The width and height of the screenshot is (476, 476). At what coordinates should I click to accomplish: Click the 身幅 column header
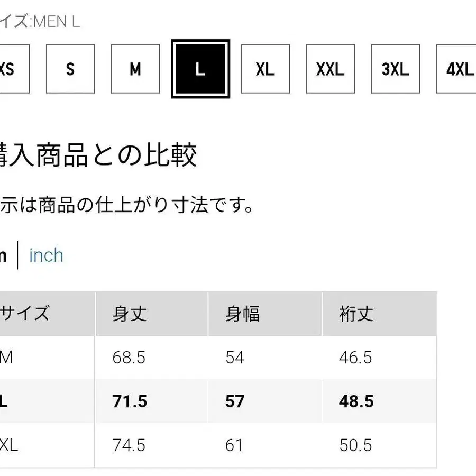click(242, 314)
